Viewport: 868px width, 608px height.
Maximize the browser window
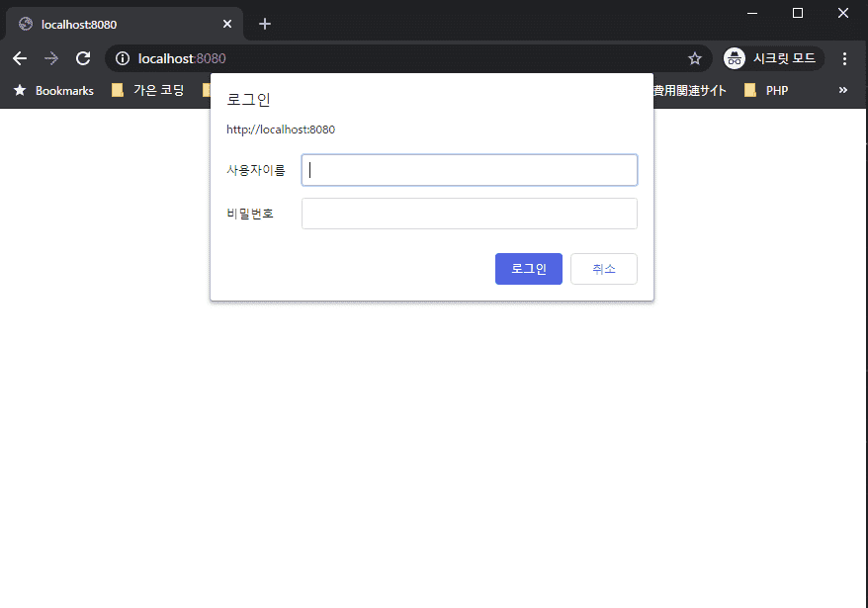click(x=798, y=13)
